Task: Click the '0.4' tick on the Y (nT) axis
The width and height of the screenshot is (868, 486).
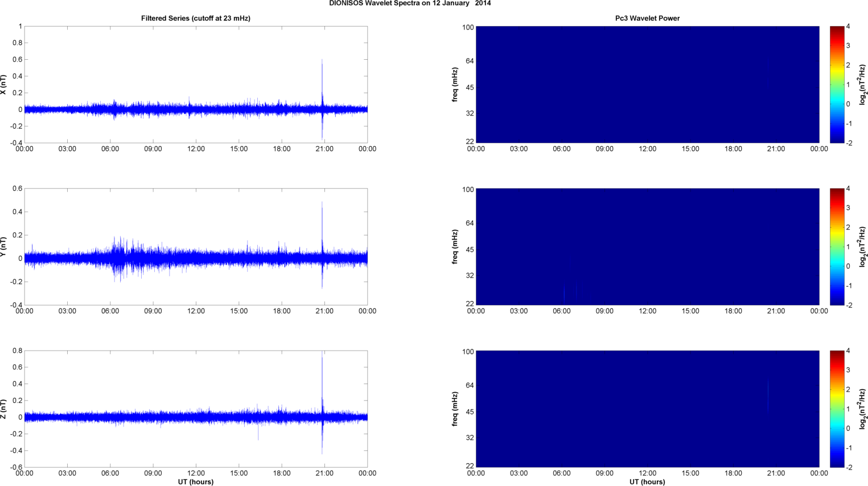Action: pyautogui.click(x=17, y=212)
